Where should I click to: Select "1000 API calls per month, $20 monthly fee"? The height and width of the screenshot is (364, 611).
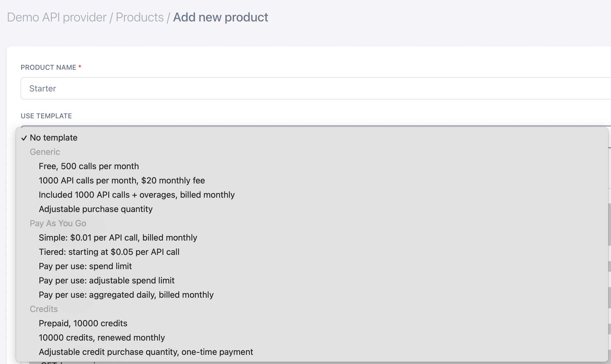[x=122, y=180]
